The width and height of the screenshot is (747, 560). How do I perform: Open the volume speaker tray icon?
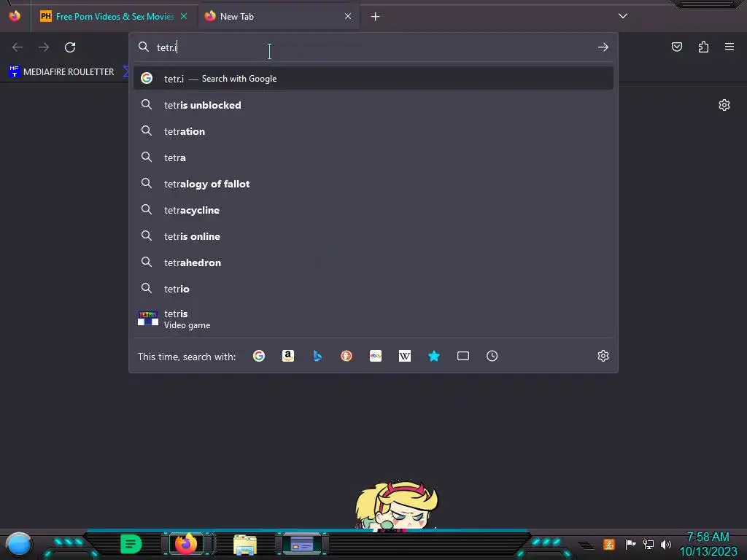pos(666,544)
